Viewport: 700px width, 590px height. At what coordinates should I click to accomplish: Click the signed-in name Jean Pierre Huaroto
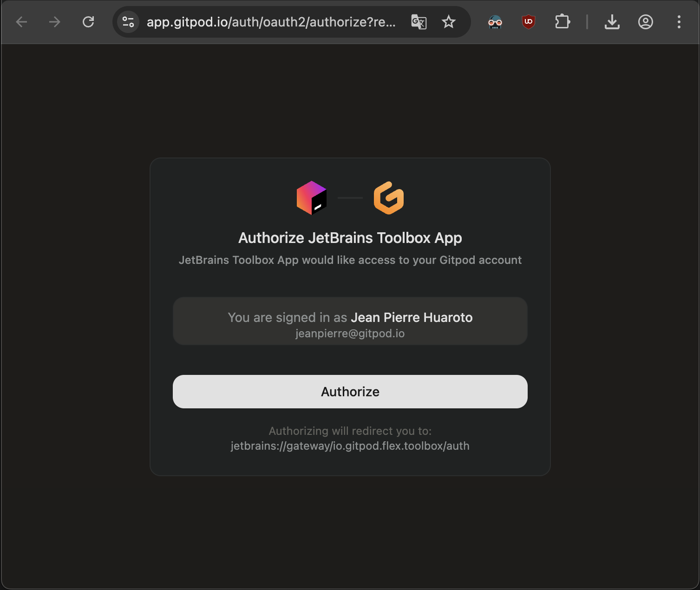pos(412,317)
